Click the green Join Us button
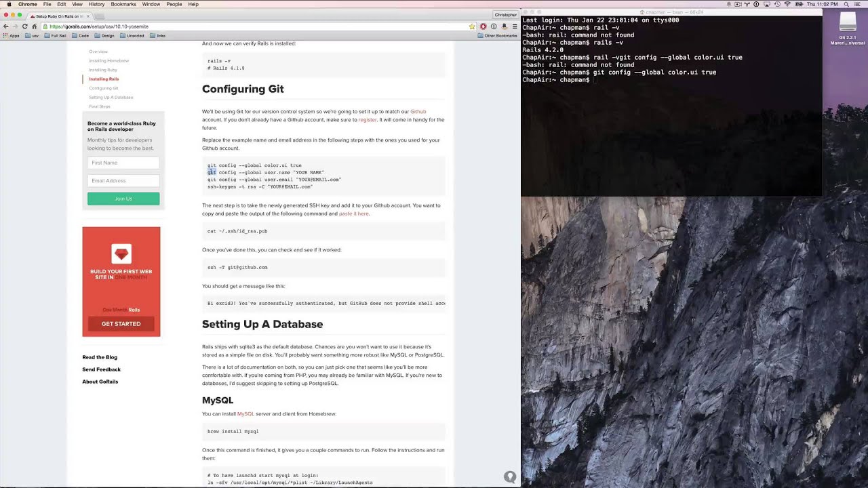This screenshot has height=488, width=868. (123, 199)
